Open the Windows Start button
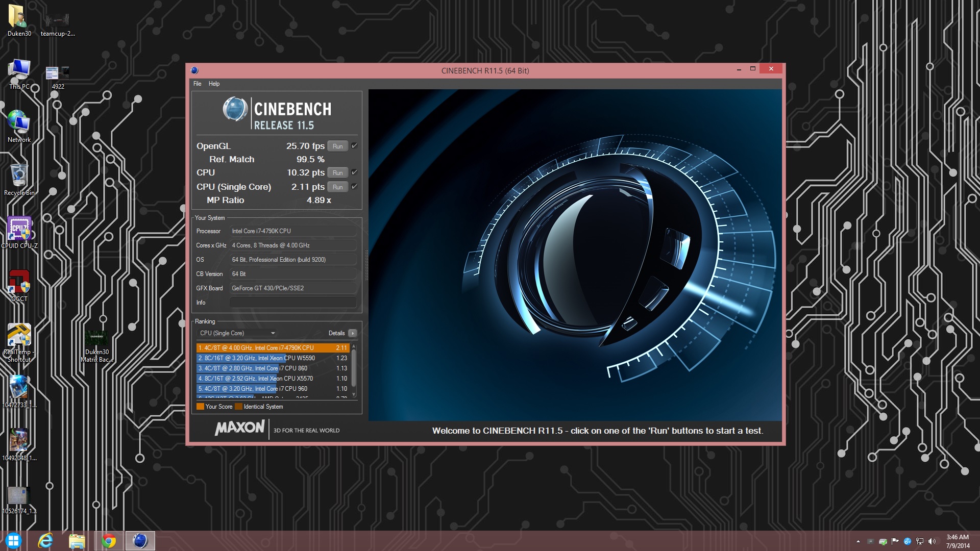This screenshot has height=551, width=980. [x=14, y=541]
